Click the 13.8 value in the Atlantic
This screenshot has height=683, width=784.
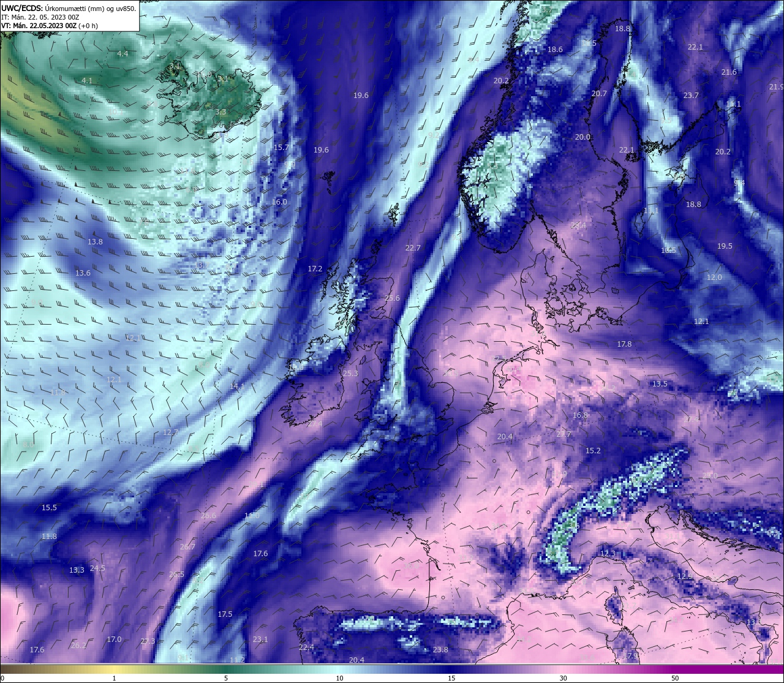95,242
